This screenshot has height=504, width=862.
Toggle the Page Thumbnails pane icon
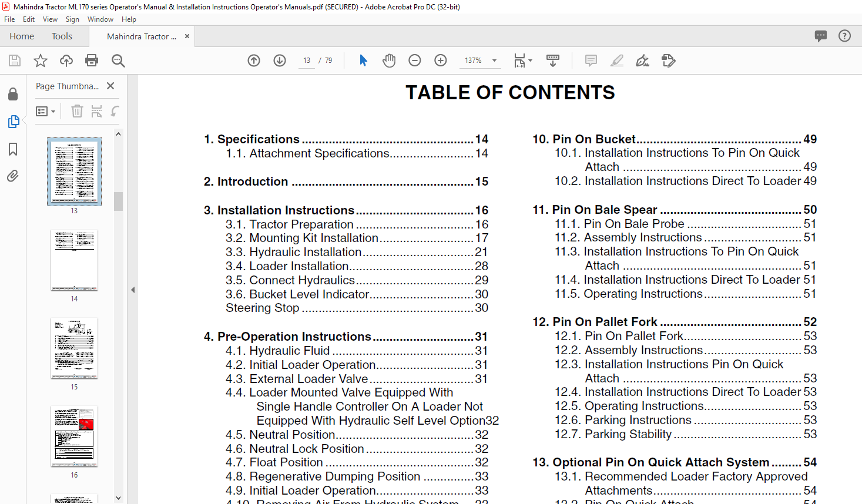tap(13, 122)
